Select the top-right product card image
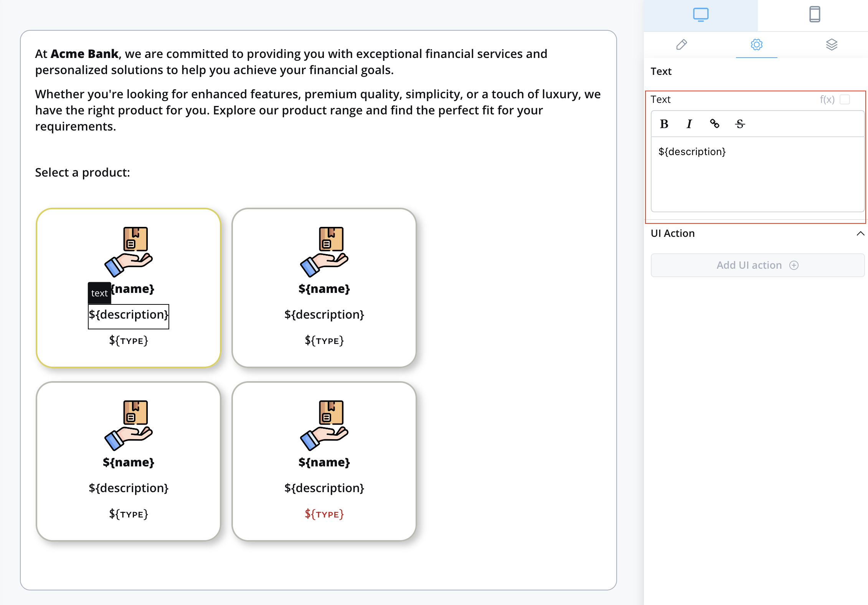The image size is (868, 605). click(x=324, y=252)
